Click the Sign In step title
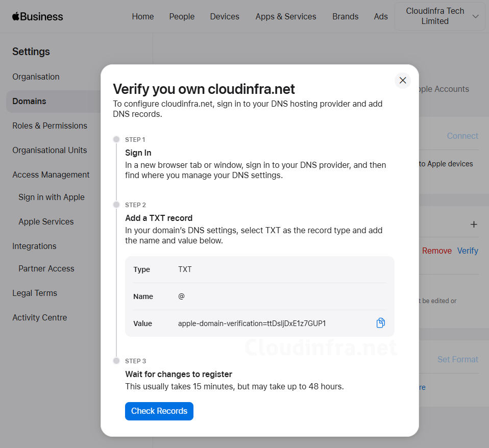489x448 pixels. click(x=138, y=153)
